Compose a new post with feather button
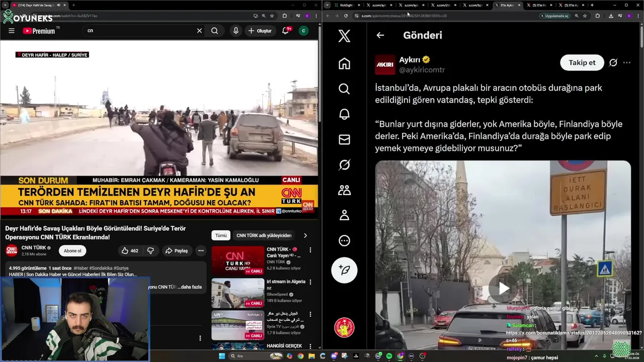 point(344,270)
